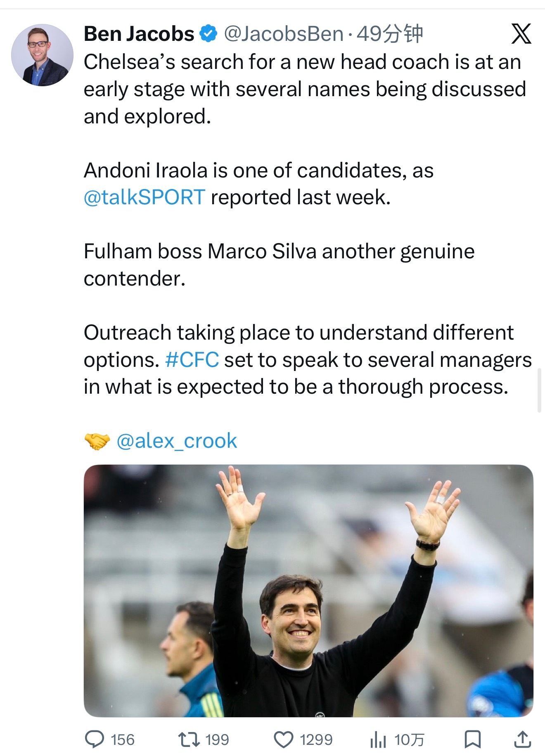Like the tweet with the heart icon
Image resolution: width=545 pixels, height=756 pixels.
(x=284, y=739)
